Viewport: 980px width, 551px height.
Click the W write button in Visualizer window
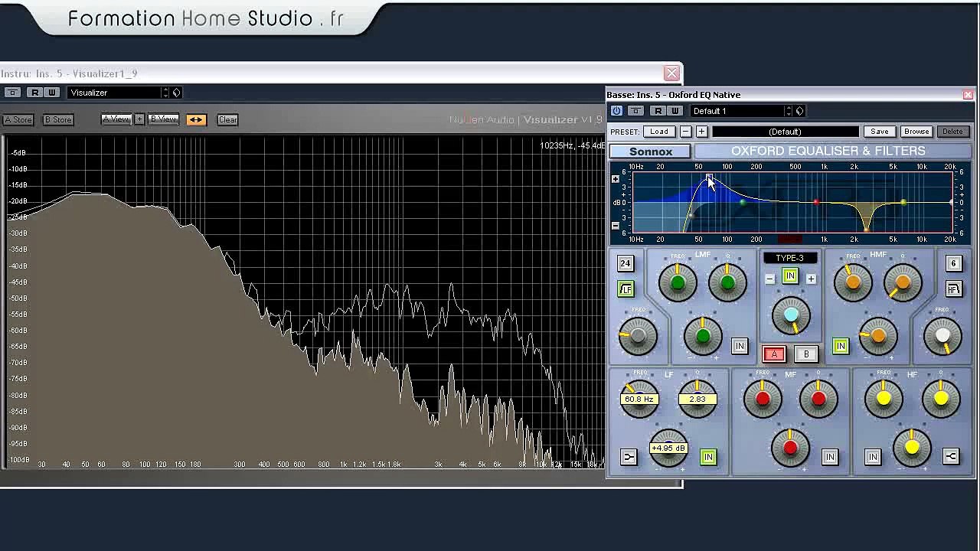tap(51, 93)
